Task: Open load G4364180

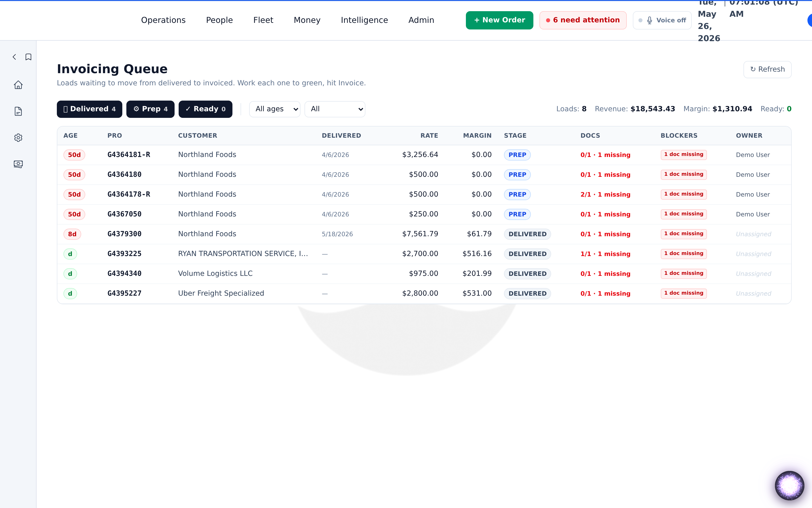Action: pyautogui.click(x=125, y=175)
